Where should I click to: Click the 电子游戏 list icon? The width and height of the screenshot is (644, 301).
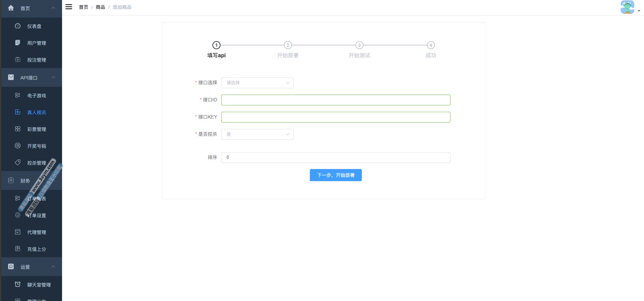point(18,95)
